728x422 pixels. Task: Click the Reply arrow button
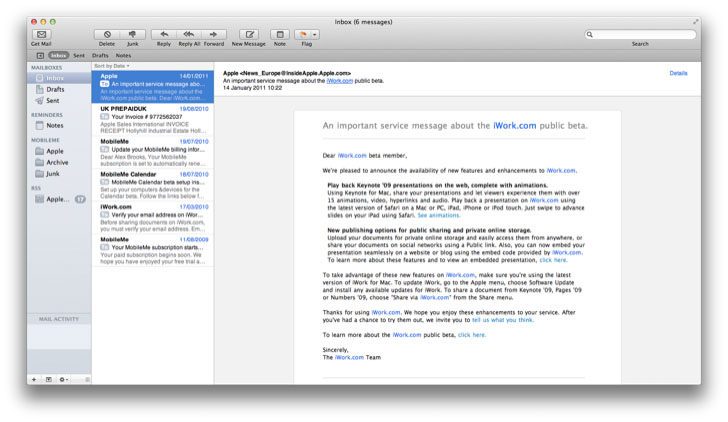click(x=164, y=34)
